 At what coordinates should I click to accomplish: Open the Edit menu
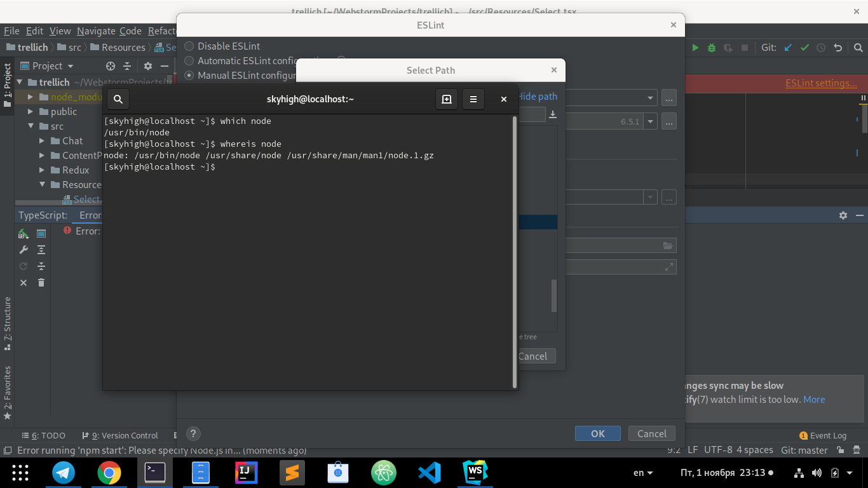[34, 30]
